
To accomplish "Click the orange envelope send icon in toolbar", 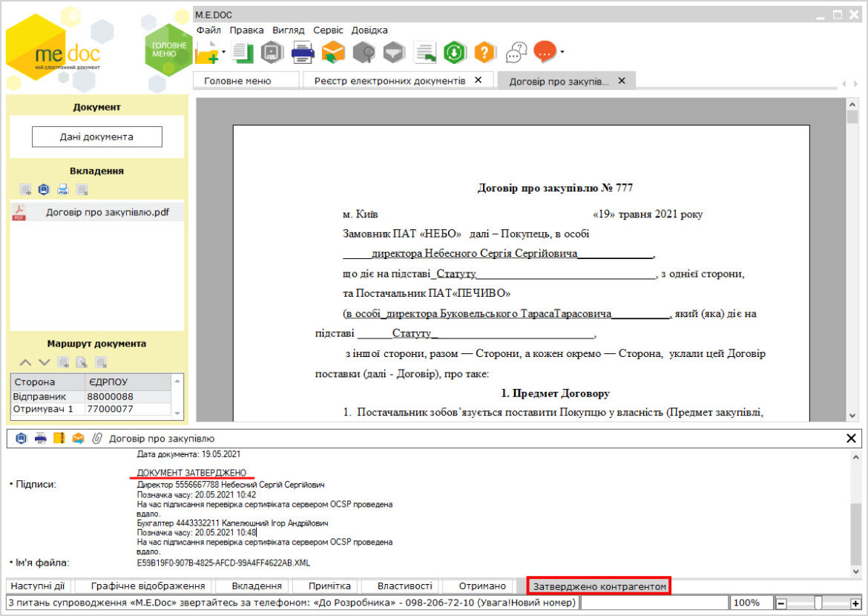I will point(333,53).
